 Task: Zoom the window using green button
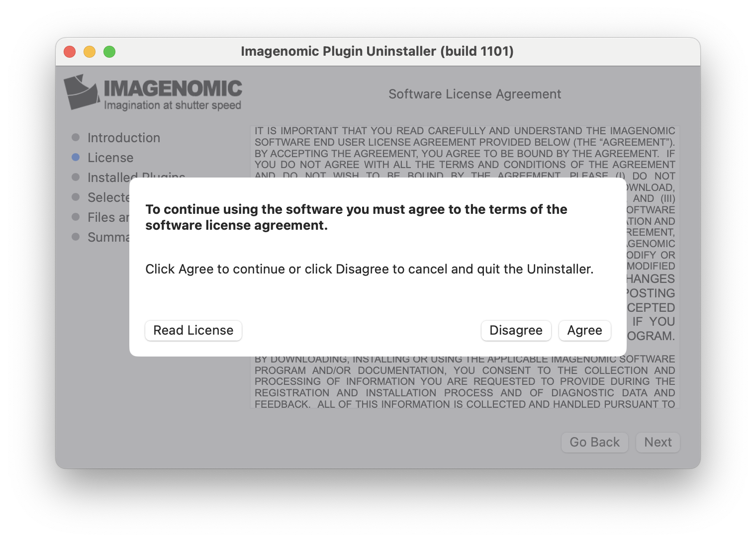point(109,52)
